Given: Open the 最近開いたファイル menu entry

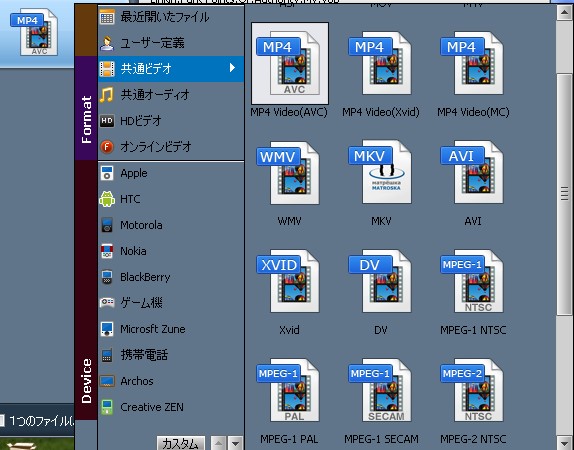Looking at the screenshot, I should [x=170, y=17].
